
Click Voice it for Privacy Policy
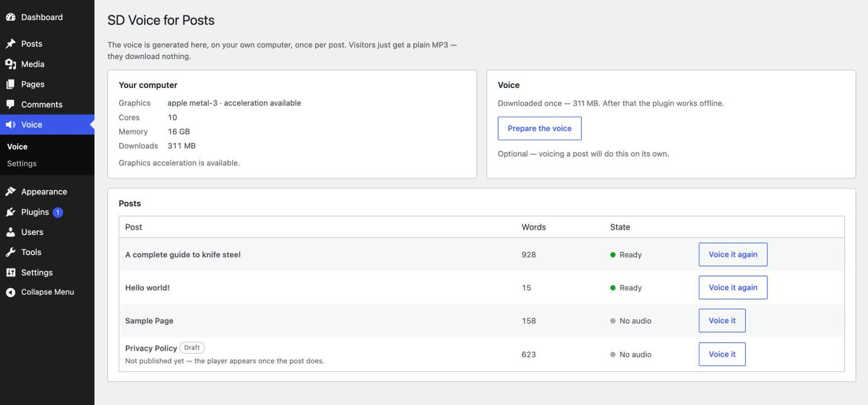pos(722,354)
